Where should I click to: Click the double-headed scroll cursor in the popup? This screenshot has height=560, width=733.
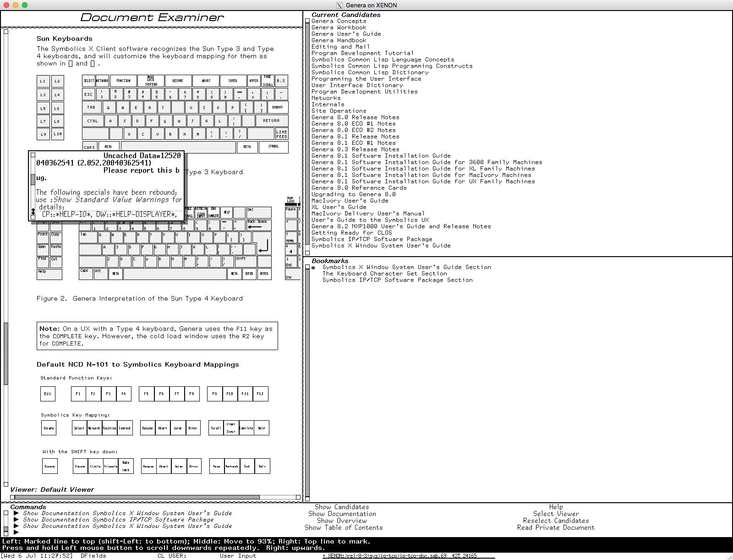pyautogui.click(x=33, y=212)
